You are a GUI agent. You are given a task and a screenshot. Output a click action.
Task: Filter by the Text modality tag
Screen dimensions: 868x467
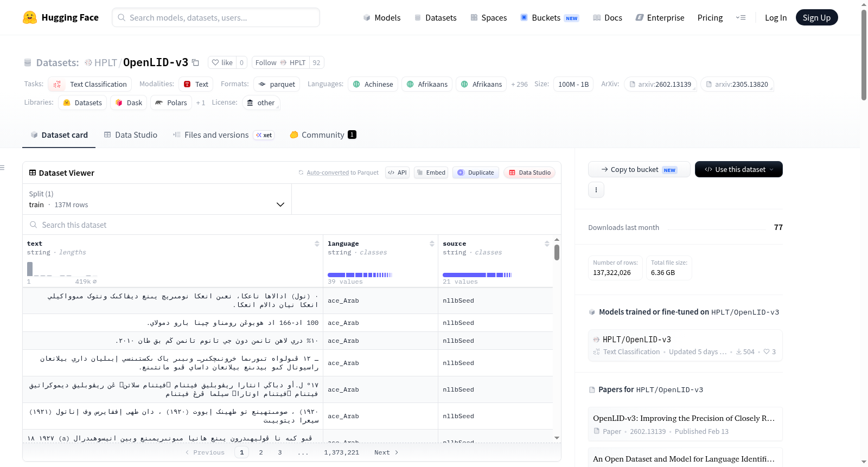pos(196,84)
